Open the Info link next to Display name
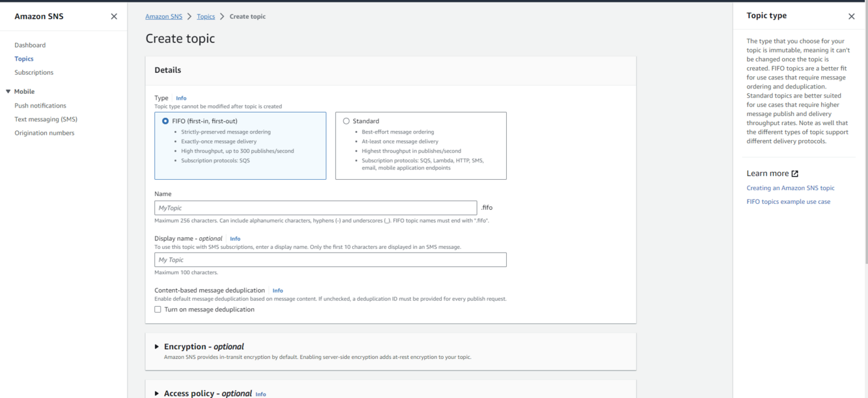Screen dimensions: 868x398 pyautogui.click(x=235, y=239)
